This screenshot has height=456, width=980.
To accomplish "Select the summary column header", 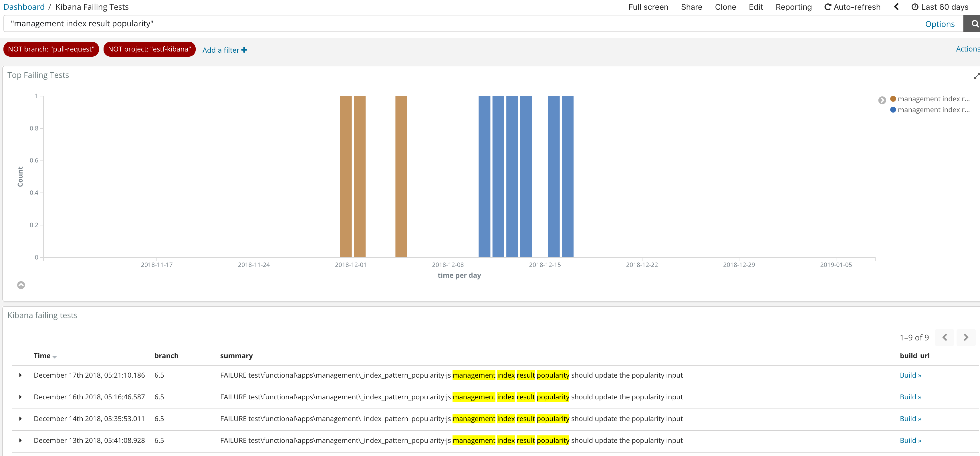I will click(x=236, y=356).
